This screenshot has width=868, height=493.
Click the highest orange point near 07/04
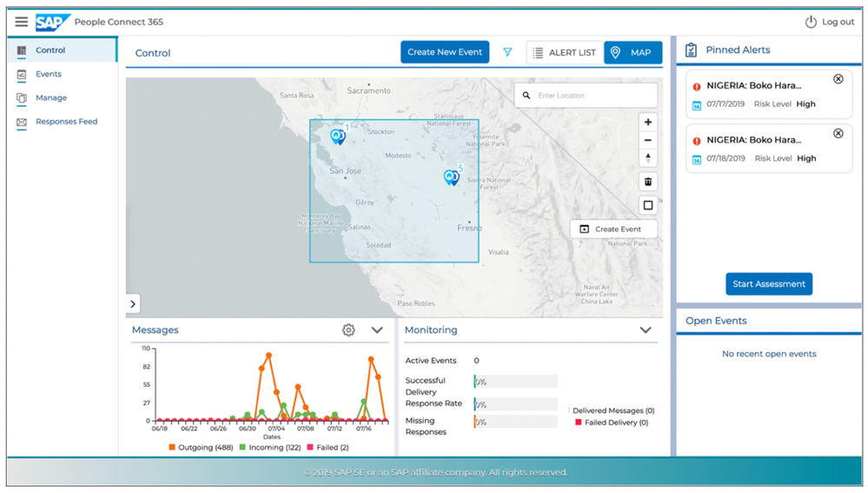269,355
